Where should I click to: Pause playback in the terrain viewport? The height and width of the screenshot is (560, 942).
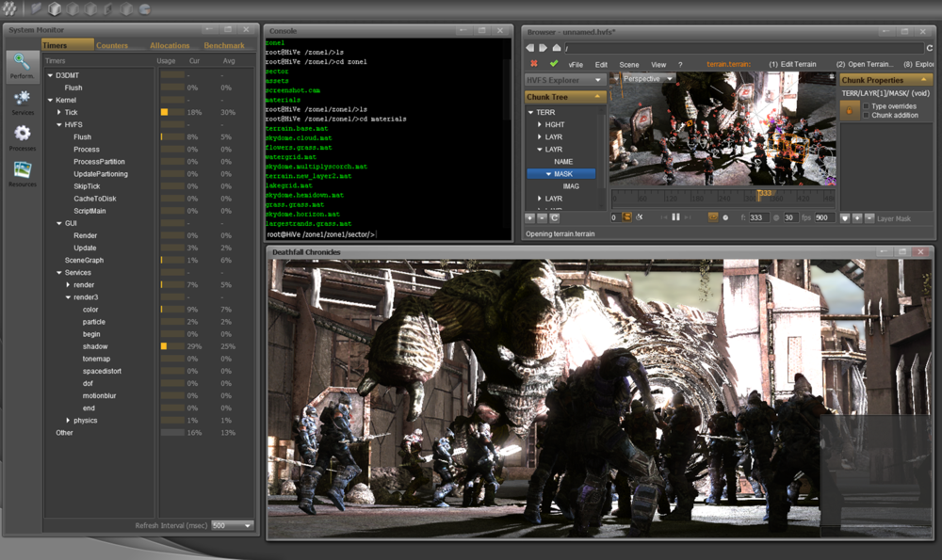[675, 216]
